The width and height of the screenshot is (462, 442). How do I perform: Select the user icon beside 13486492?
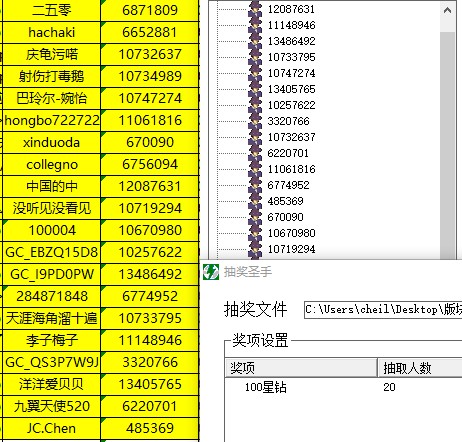[255, 41]
